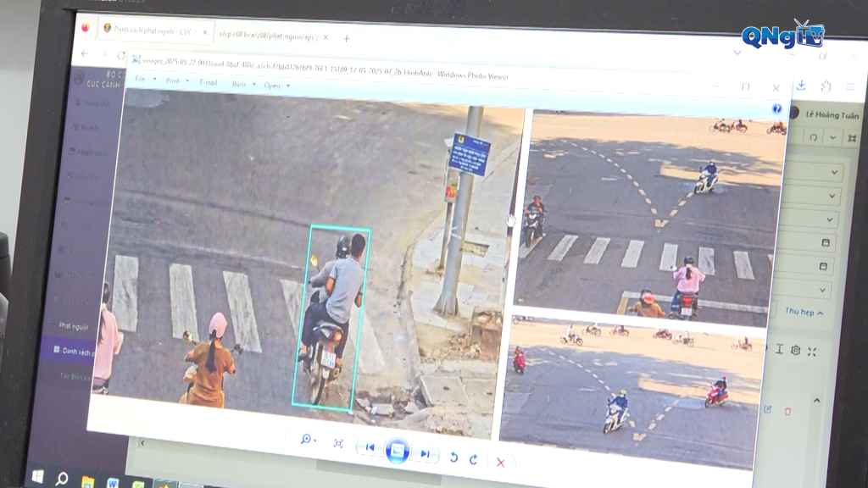Go to the previous photo
The image size is (868, 488).
(370, 447)
